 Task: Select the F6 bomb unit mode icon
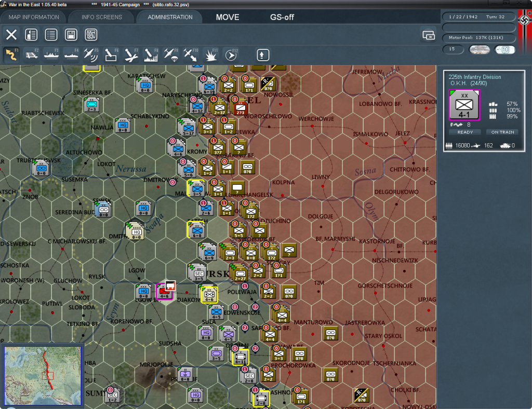pyautogui.click(x=111, y=55)
